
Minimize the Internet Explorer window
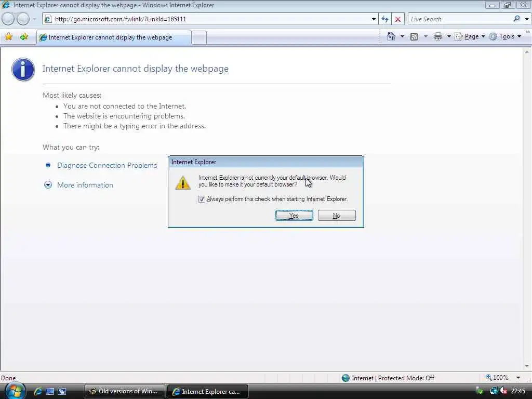pyautogui.click(x=493, y=5)
